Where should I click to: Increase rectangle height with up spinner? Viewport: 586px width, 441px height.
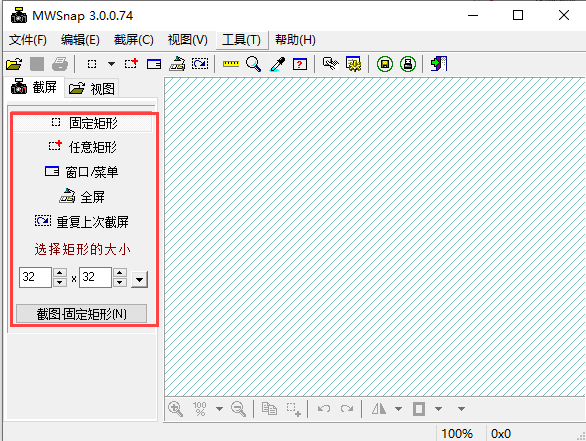(x=120, y=273)
